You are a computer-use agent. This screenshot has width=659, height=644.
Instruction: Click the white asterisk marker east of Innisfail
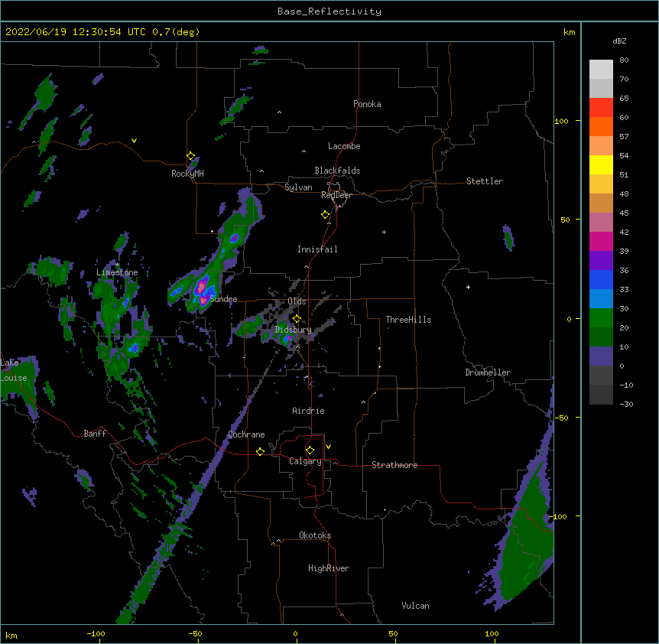(384, 232)
